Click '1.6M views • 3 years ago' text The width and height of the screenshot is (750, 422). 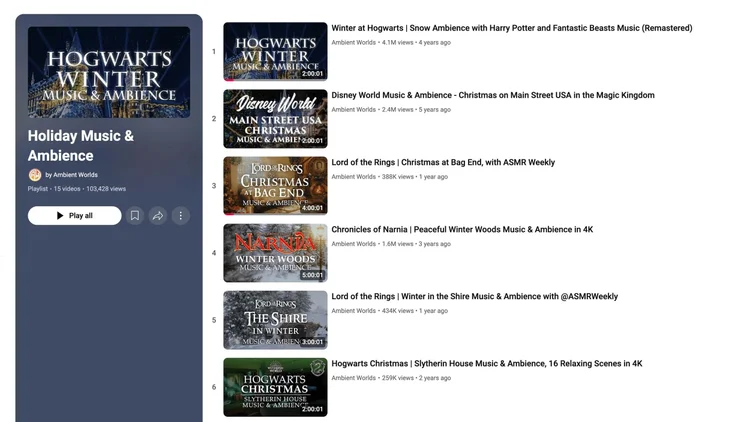pyautogui.click(x=416, y=244)
